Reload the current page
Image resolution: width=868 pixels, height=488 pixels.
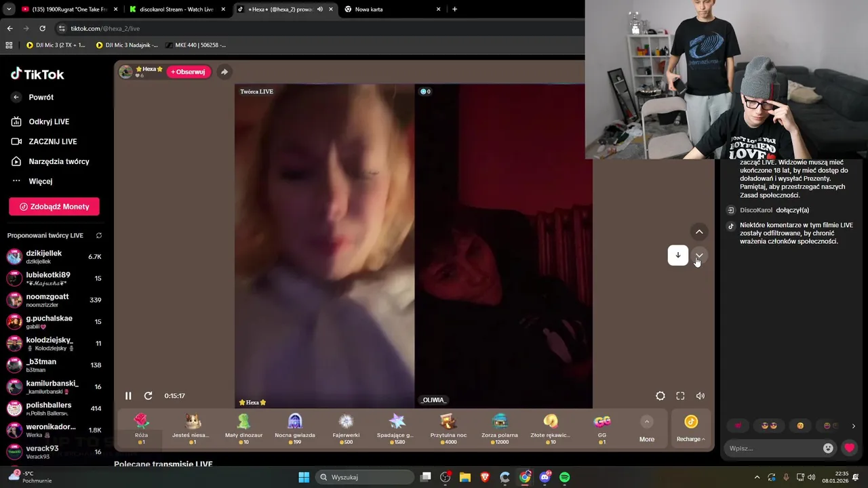tap(42, 28)
